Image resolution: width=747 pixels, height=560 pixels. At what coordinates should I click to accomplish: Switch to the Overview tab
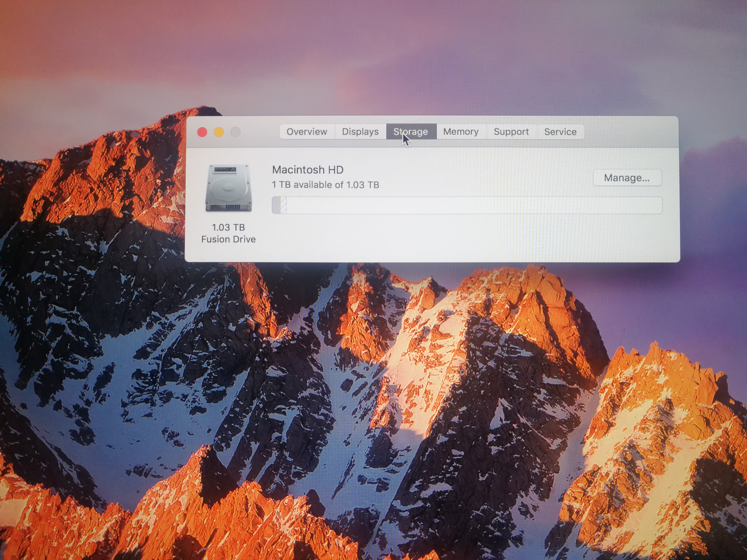[x=307, y=132]
